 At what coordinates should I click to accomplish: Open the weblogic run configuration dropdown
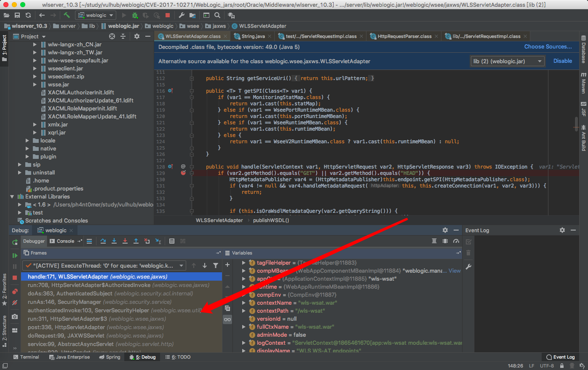point(96,15)
